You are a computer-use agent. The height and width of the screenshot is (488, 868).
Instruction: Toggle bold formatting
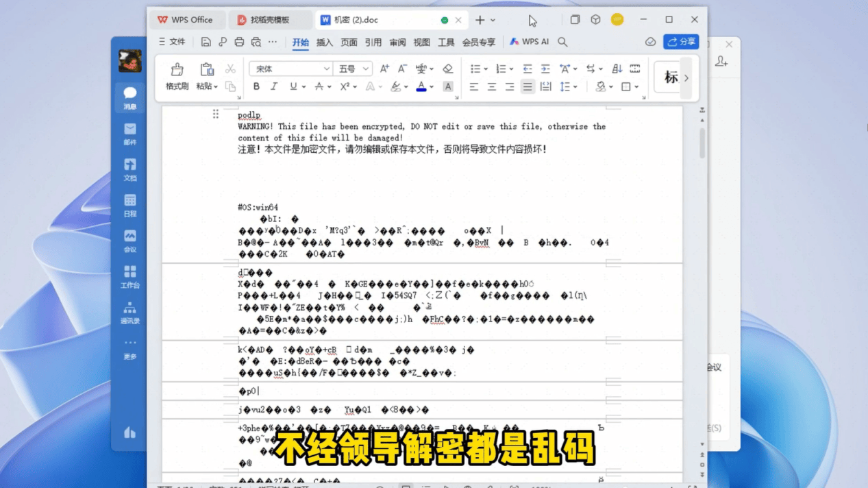(x=256, y=86)
